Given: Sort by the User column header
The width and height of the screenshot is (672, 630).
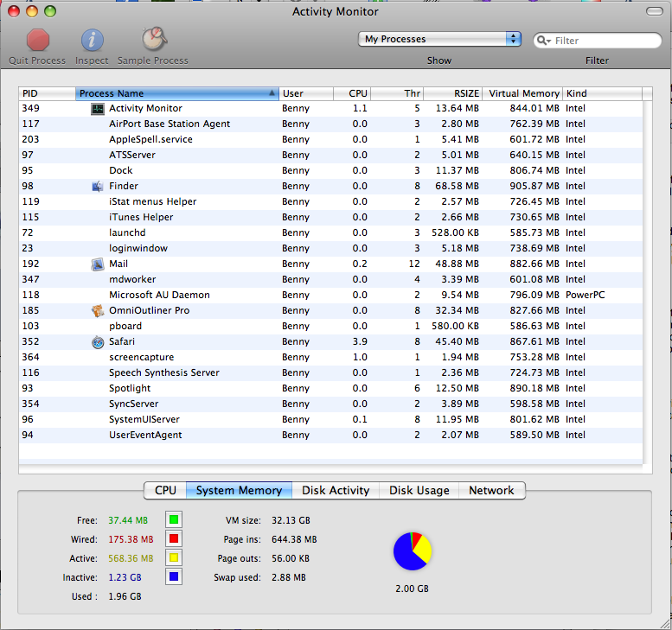Looking at the screenshot, I should (x=306, y=93).
